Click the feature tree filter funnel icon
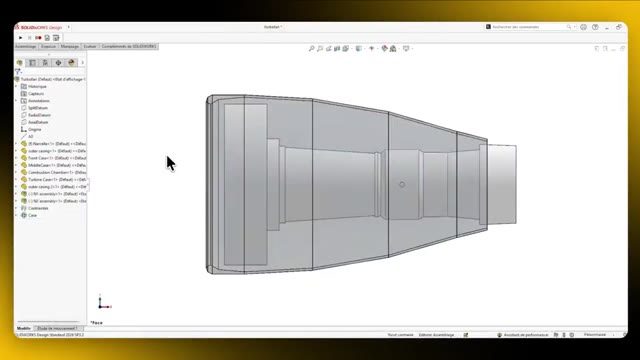 18,71
